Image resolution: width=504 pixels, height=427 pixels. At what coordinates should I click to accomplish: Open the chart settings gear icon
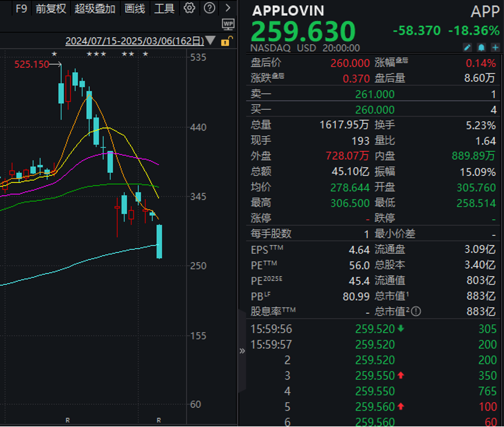[189, 8]
